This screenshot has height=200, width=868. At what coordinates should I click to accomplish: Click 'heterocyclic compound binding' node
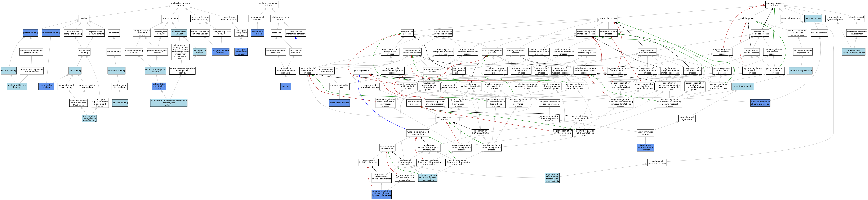click(x=73, y=33)
